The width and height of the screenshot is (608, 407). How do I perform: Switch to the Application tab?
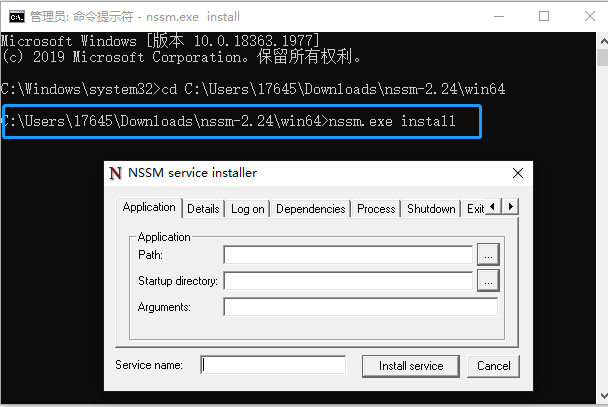tap(149, 207)
